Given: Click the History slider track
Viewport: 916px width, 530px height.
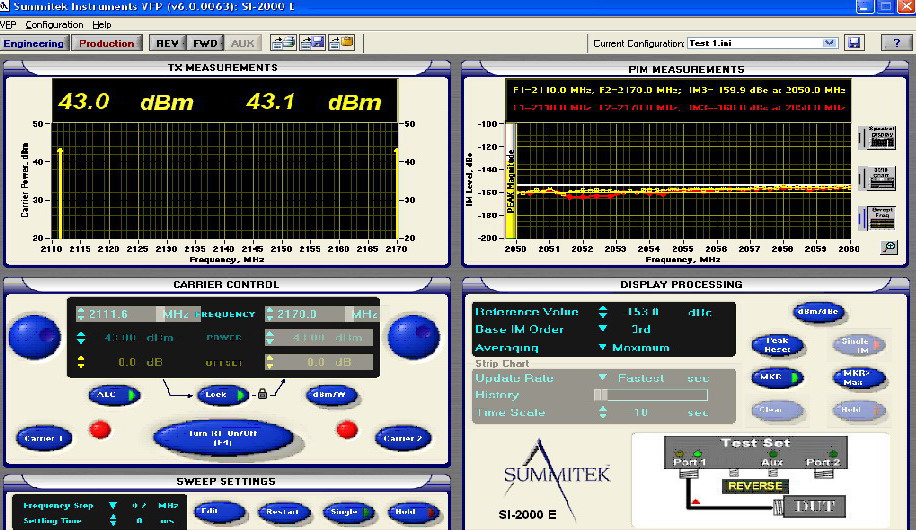Looking at the screenshot, I should (x=651, y=395).
